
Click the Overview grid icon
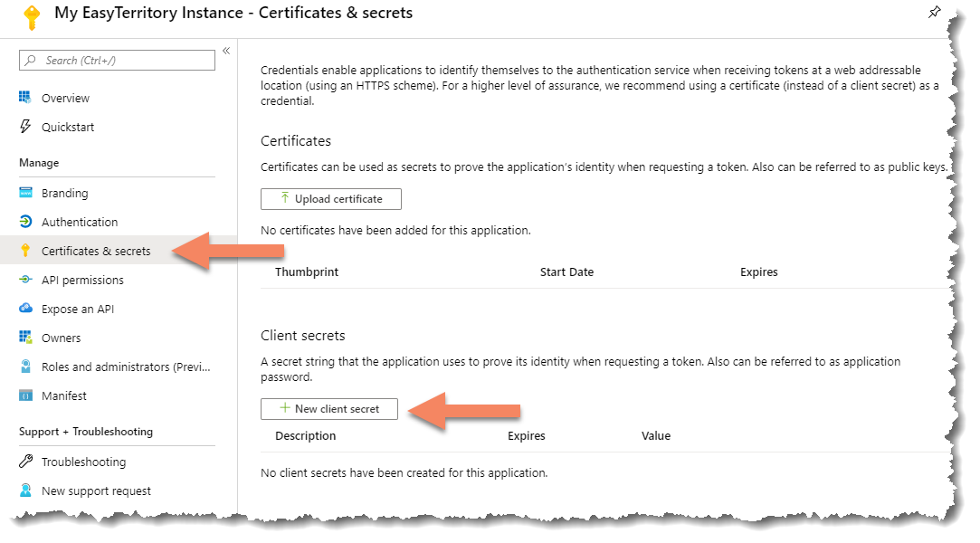pos(25,98)
